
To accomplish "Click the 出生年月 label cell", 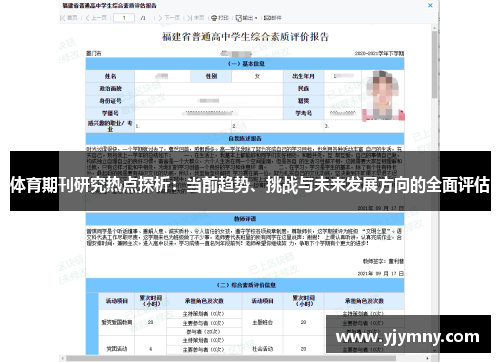I will coord(303,76).
